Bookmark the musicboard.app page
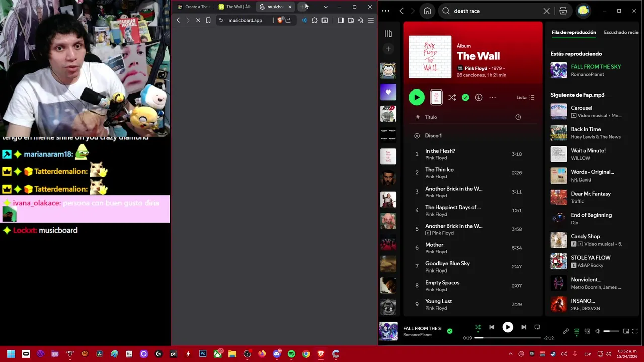Viewport: 644px width, 362px height. [208, 20]
